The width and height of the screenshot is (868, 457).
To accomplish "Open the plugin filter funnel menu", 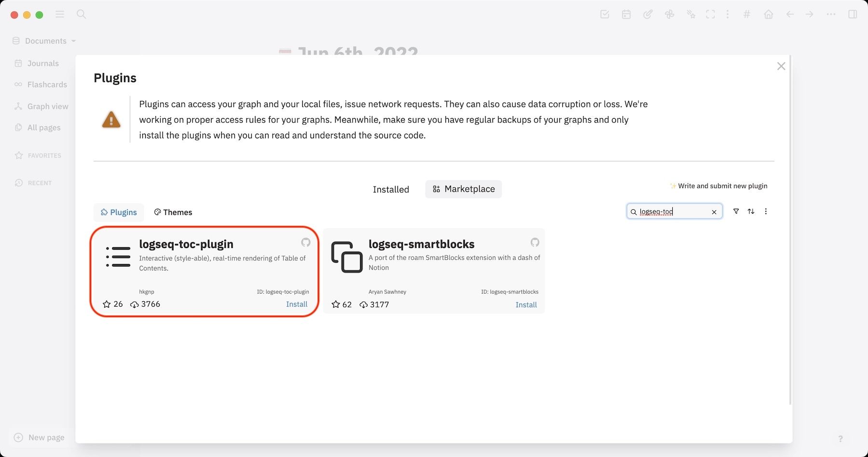I will tap(736, 211).
